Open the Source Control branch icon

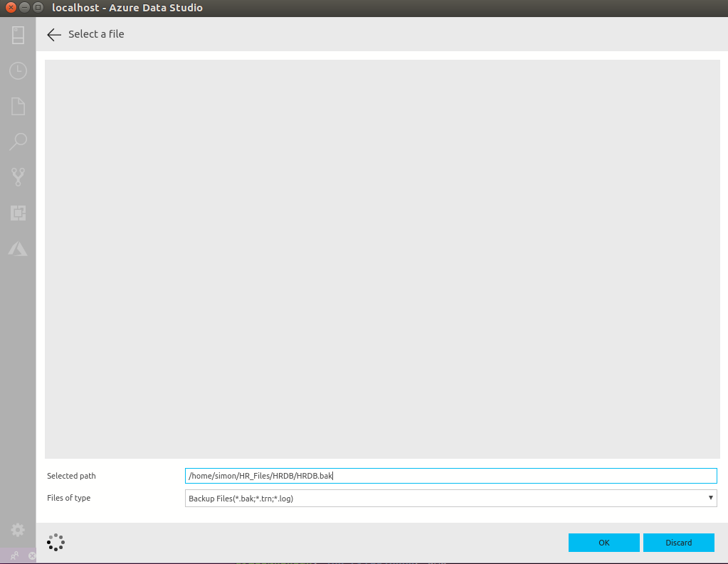(18, 177)
